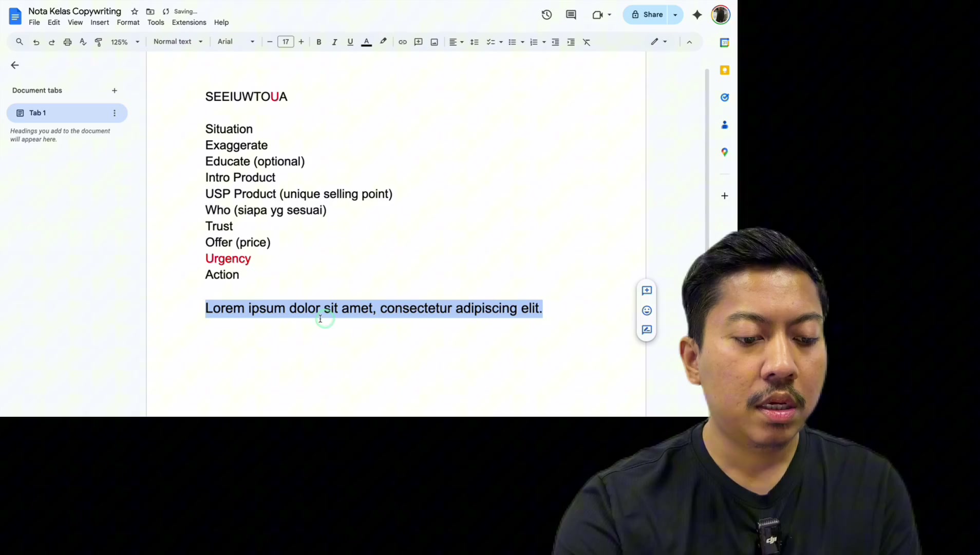Click the clear formatting icon
Image resolution: width=980 pixels, height=555 pixels.
point(587,42)
